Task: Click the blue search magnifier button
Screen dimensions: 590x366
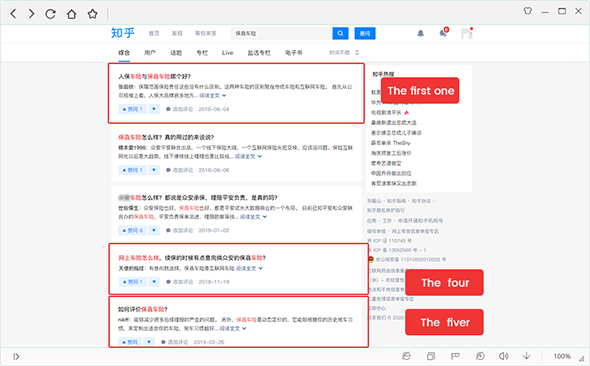Action: (340, 33)
